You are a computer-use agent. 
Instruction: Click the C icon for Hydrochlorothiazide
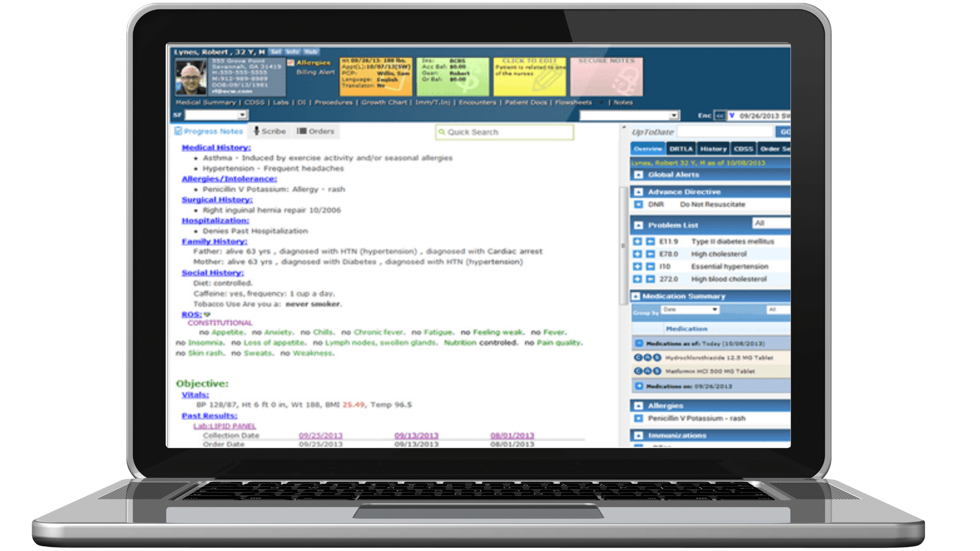638,357
